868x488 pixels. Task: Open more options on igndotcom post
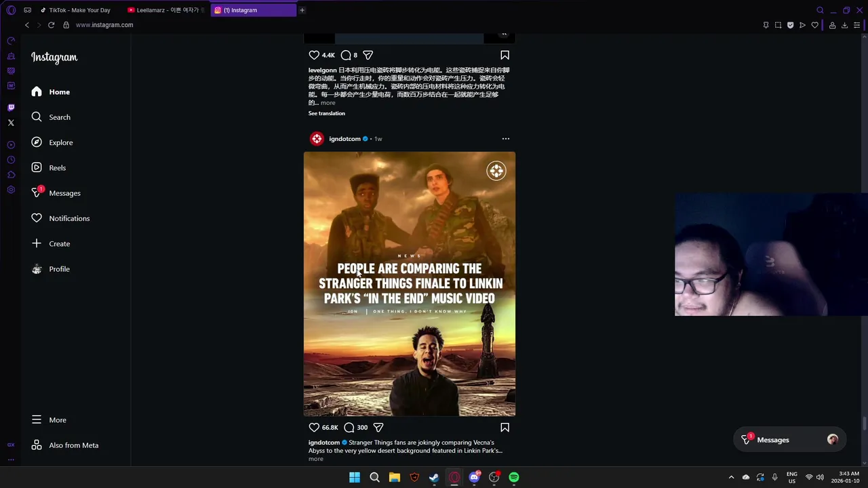tap(505, 139)
